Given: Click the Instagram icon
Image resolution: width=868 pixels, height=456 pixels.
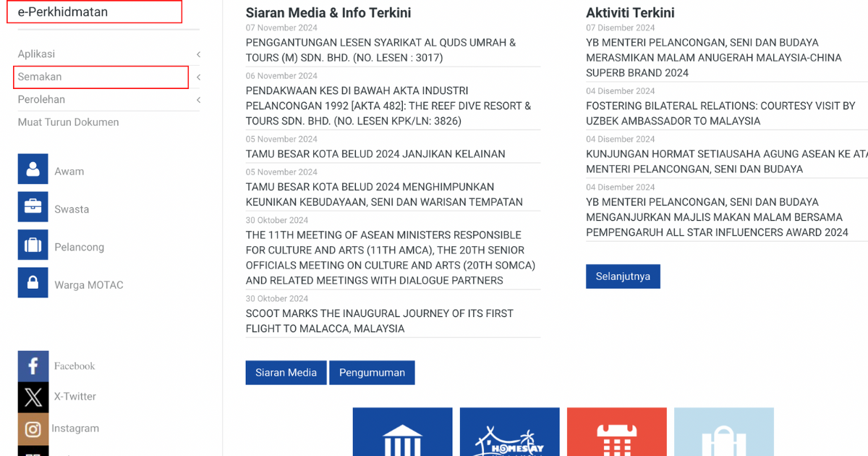Looking at the screenshot, I should tap(33, 428).
